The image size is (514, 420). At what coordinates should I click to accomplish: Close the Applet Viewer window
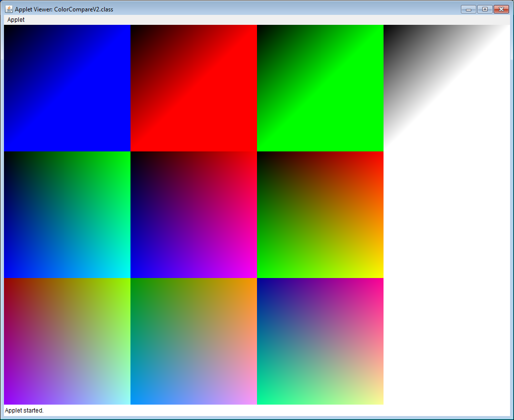point(502,9)
